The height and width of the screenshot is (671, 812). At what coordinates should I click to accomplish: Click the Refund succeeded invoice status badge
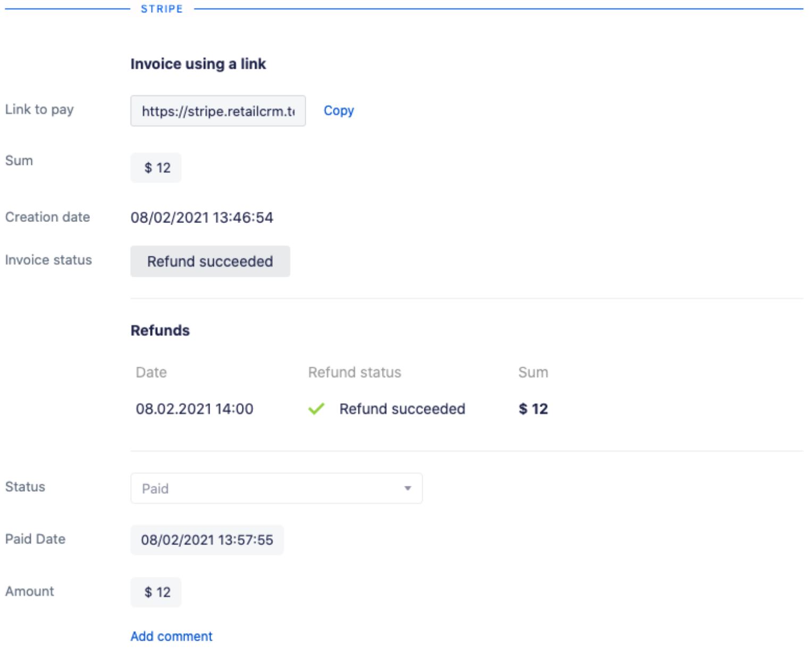[x=210, y=261]
